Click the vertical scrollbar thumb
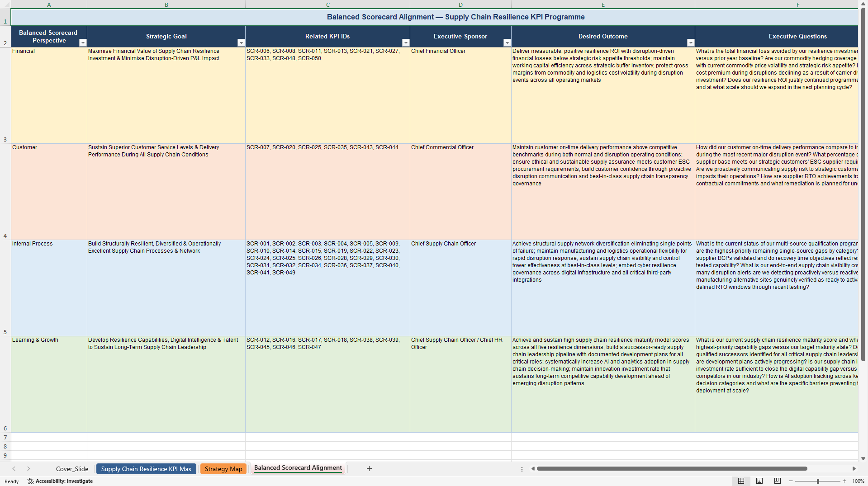Screen dimensions: 868x486 863,184
